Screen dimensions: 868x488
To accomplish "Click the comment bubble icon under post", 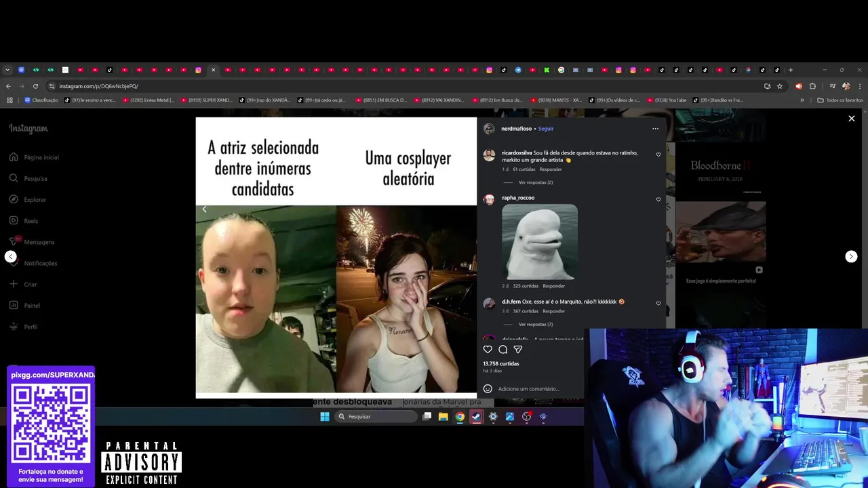I will pyautogui.click(x=503, y=350).
